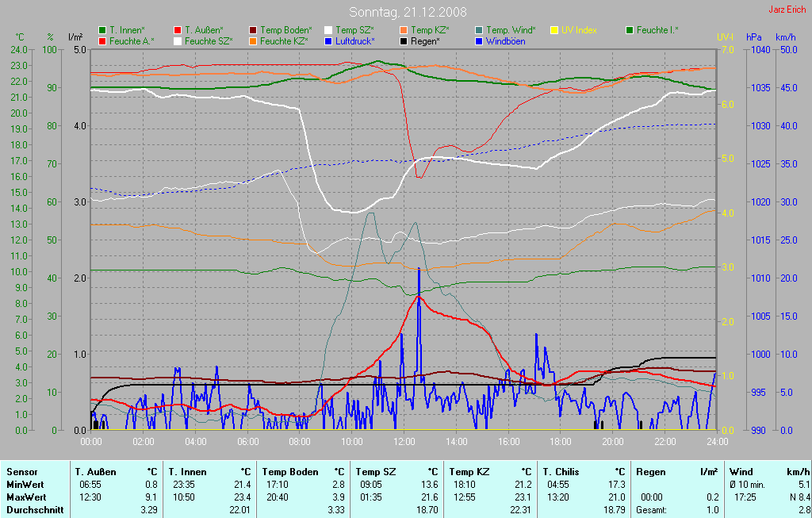The width and height of the screenshot is (812, 518).
Task: Click the Temp Boden column header in the table
Action: coord(290,472)
